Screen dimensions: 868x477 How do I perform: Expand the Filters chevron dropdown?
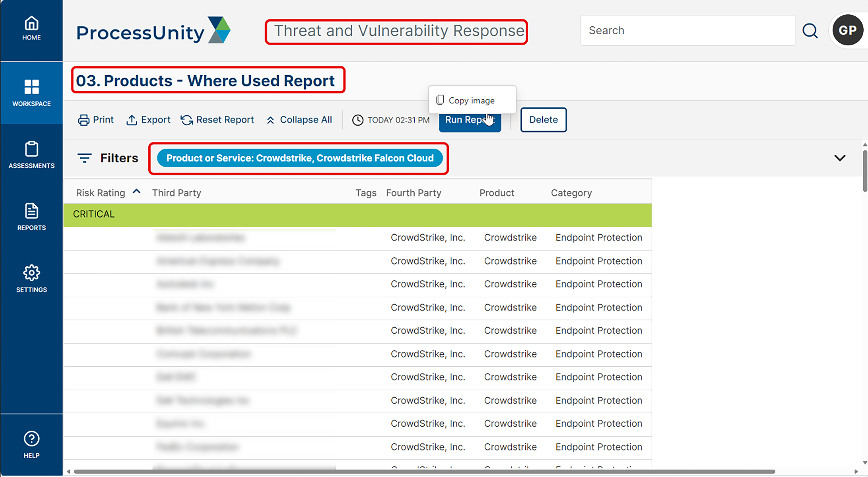[840, 158]
